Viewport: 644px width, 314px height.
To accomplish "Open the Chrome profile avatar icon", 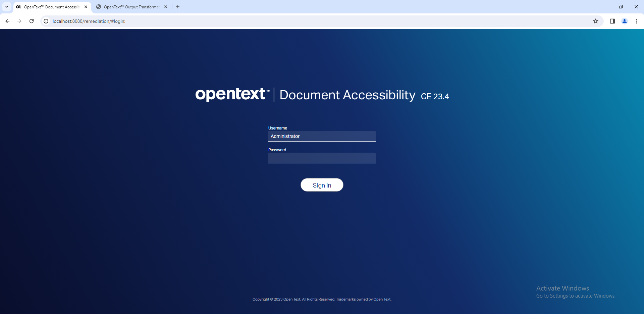I will tap(625, 21).
